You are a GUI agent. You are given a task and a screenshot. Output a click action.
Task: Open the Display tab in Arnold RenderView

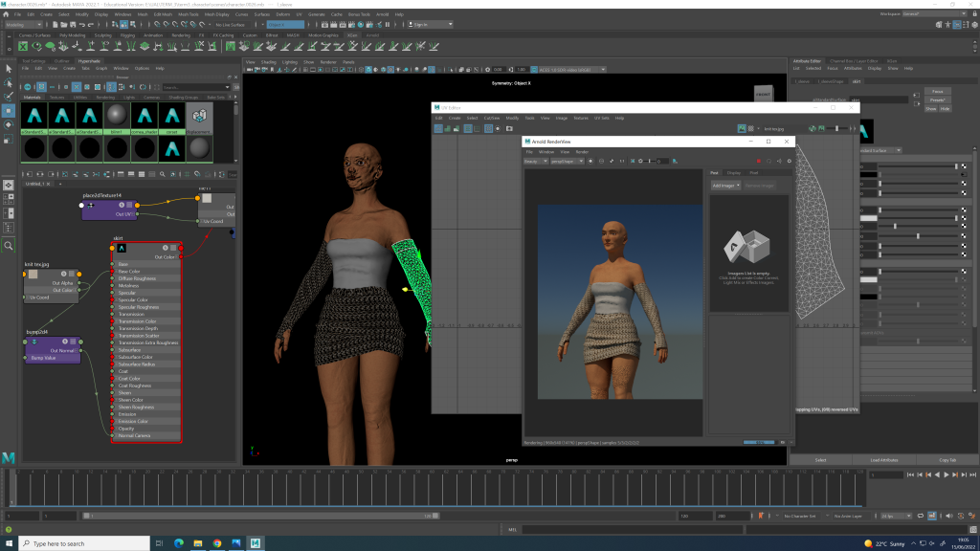click(x=734, y=173)
